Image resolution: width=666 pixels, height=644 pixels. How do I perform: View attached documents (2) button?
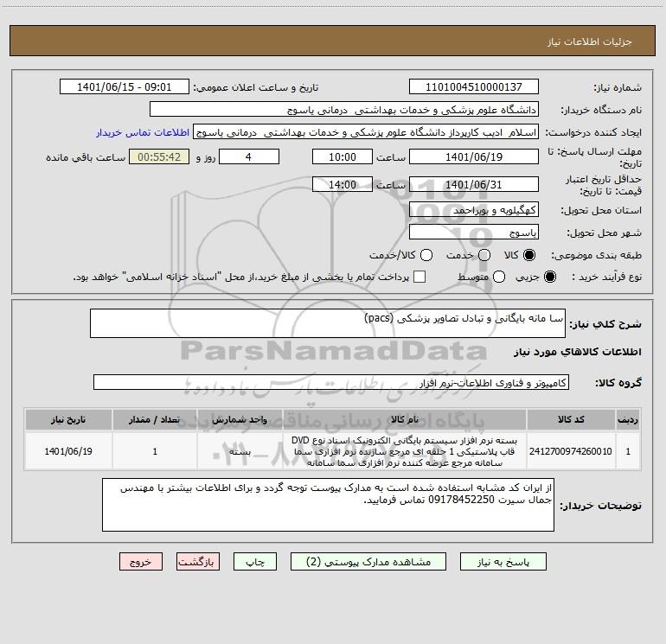coord(368,562)
